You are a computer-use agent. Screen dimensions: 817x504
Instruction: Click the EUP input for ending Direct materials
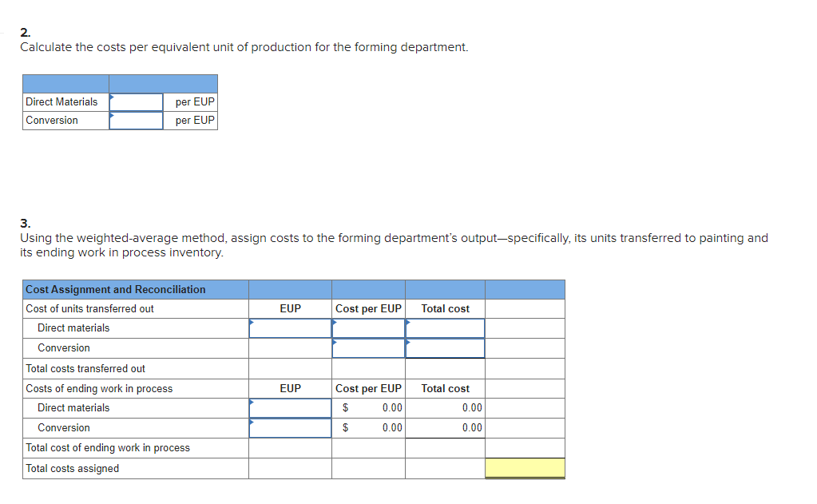coord(290,407)
